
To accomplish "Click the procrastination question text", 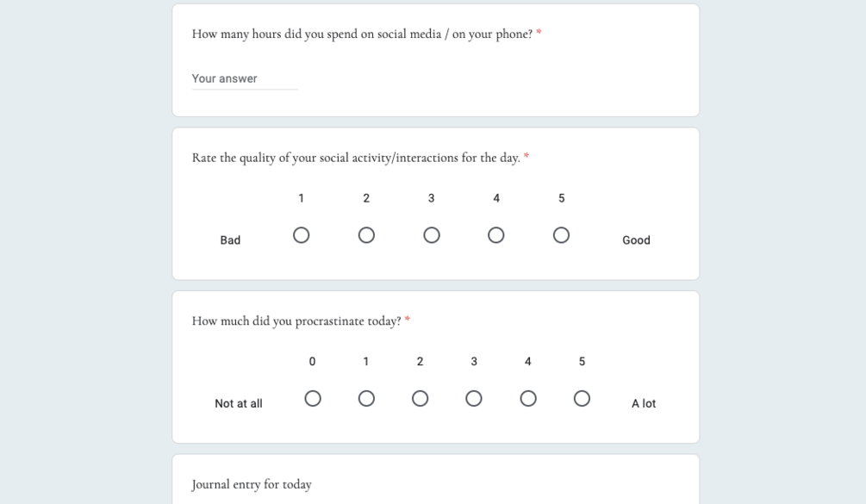I will [x=296, y=321].
